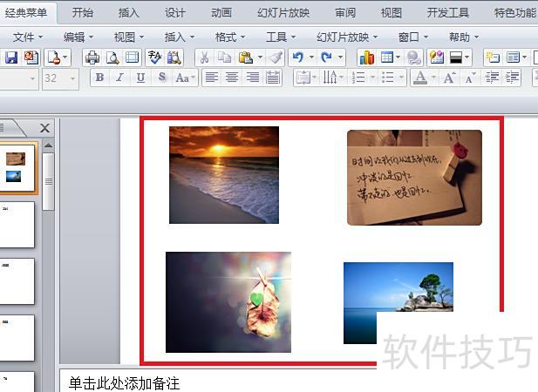Click the scroll up arrow in thumbnail pane
This screenshot has height=392, width=538.
(x=48, y=145)
